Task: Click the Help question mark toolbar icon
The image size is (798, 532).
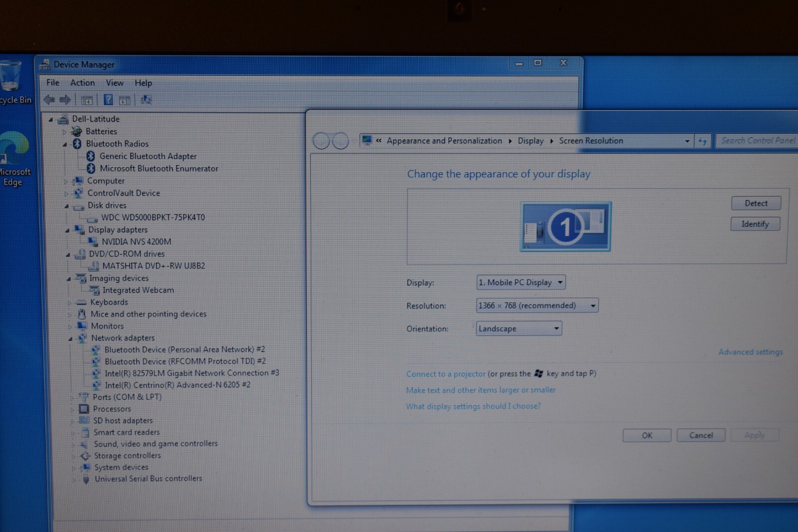Action: click(x=108, y=100)
